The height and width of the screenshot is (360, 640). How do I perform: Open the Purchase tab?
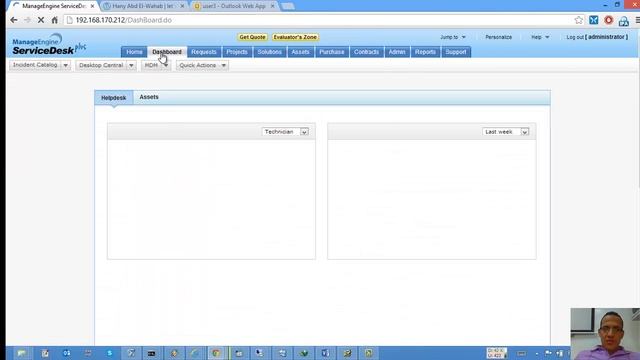click(332, 52)
